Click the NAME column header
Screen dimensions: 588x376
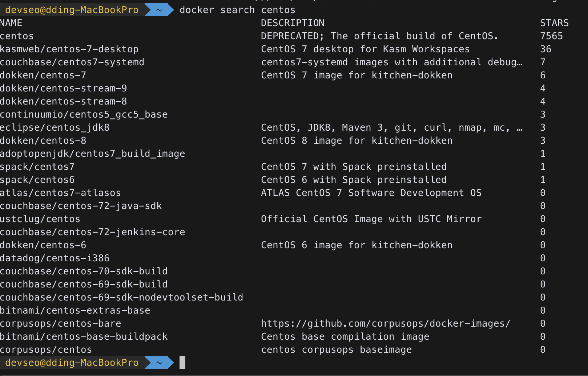[x=11, y=23]
